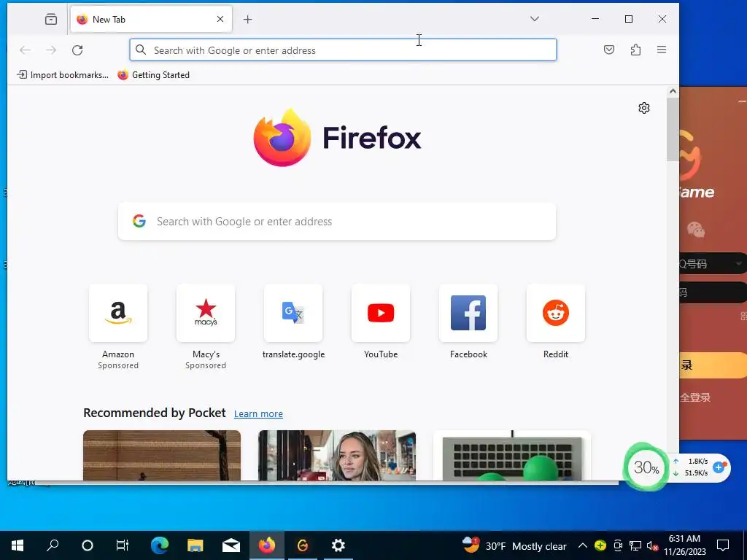
Task: Open weather widget 30°F Mostly clear
Action: tap(514, 545)
